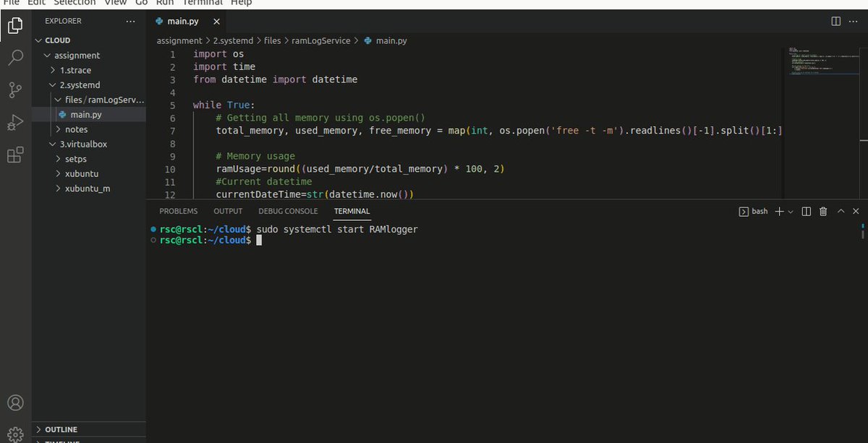Open the View menu

[115, 3]
